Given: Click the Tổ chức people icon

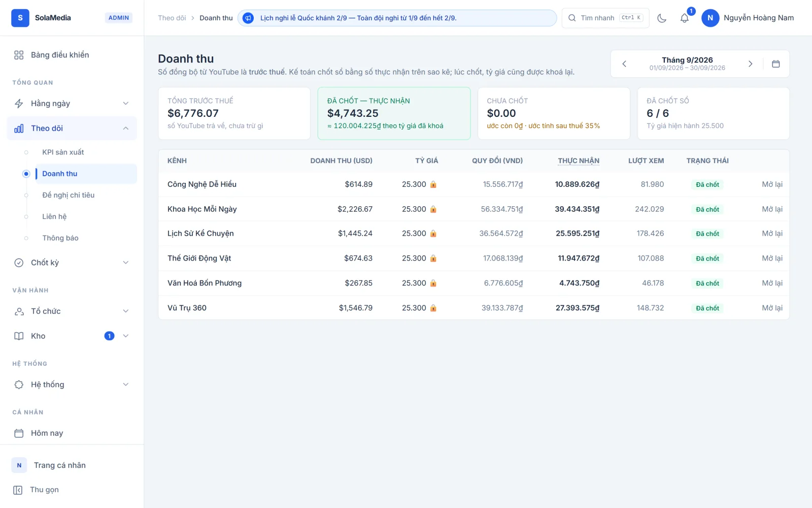Looking at the screenshot, I should tap(19, 311).
